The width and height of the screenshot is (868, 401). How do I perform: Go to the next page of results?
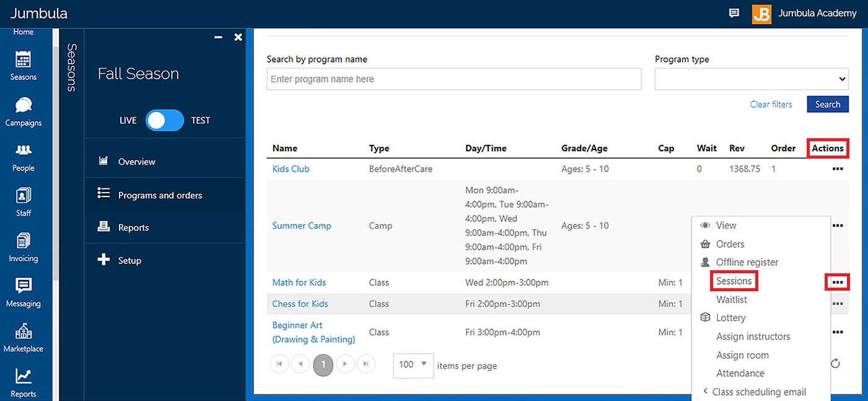pos(344,364)
